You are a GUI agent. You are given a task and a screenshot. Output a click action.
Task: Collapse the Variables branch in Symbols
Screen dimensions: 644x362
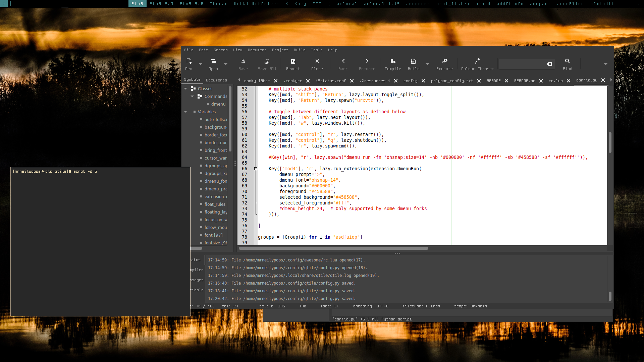pos(186,112)
